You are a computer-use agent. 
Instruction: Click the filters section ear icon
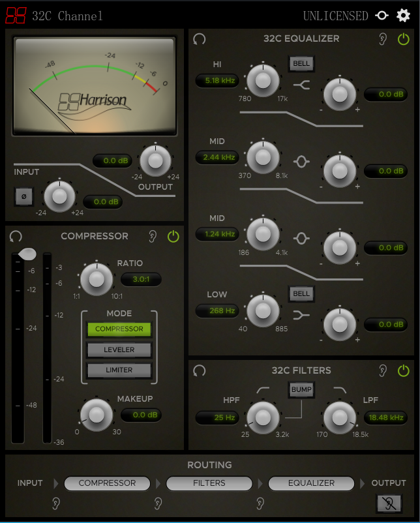[383, 370]
